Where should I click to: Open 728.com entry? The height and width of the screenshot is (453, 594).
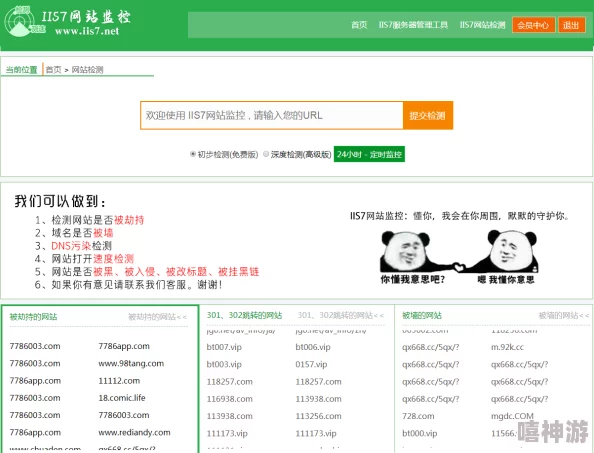pyautogui.click(x=418, y=416)
